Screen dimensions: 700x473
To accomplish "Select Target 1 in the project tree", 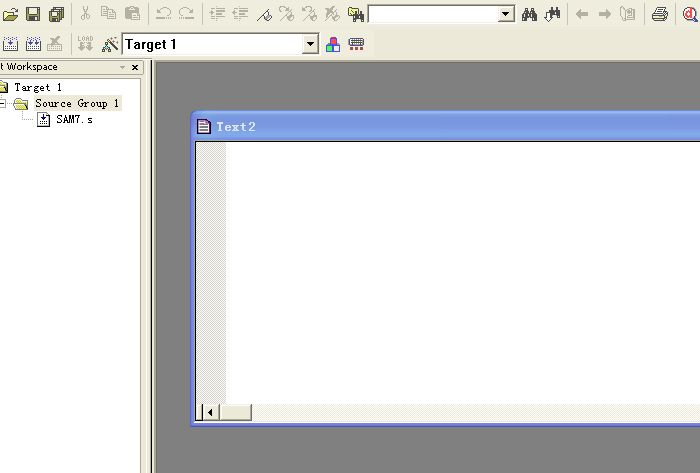I will (x=38, y=87).
